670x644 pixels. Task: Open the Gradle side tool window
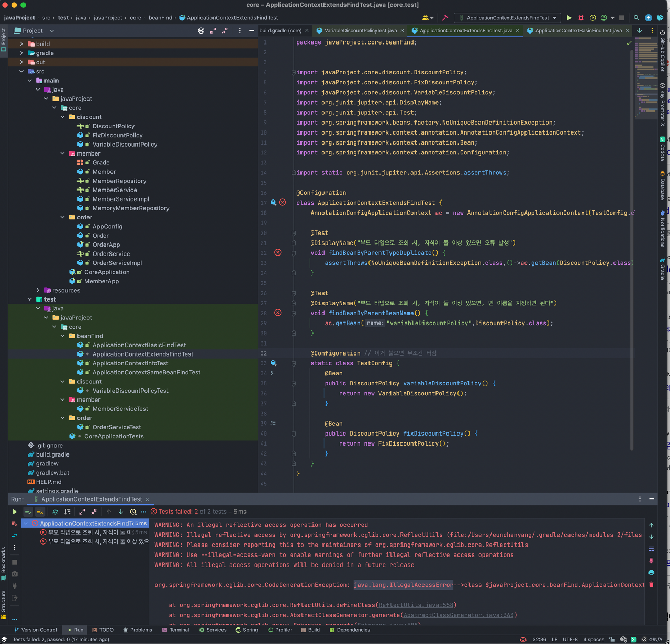[663, 268]
